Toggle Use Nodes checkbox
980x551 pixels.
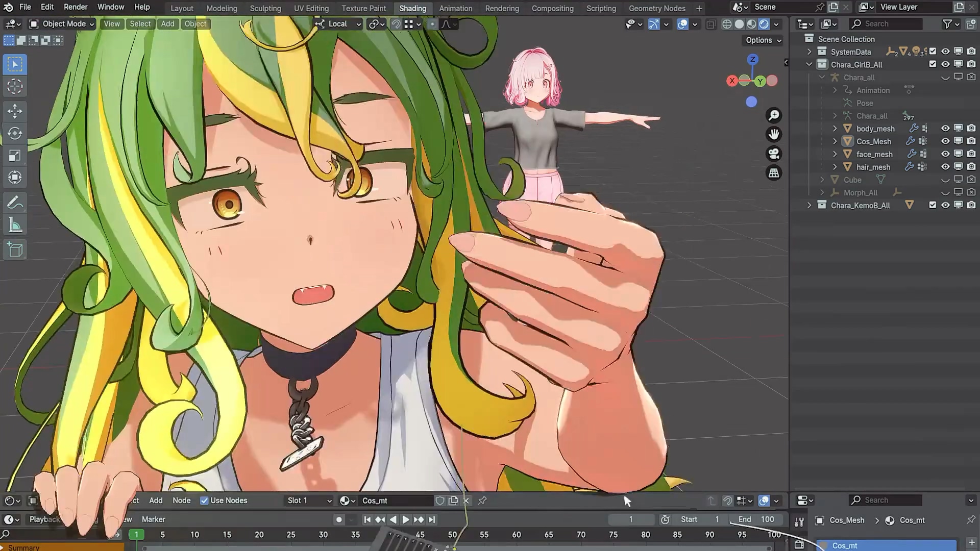204,500
